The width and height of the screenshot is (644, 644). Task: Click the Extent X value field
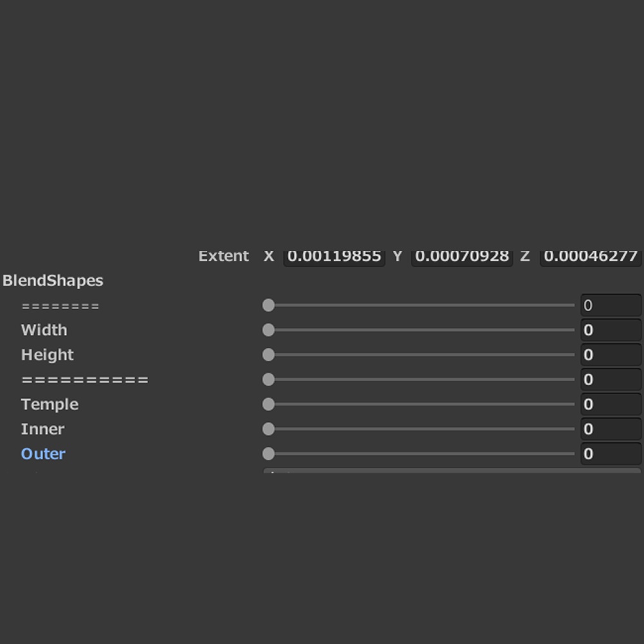[334, 257]
